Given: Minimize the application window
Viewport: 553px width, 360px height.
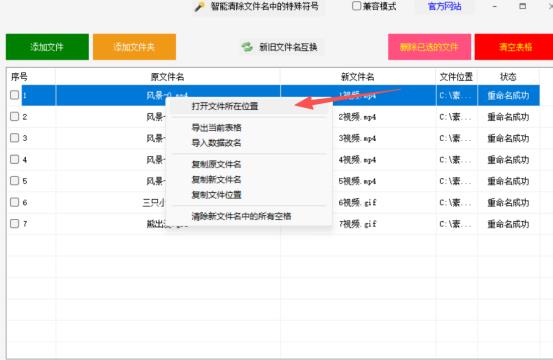Looking at the screenshot, I should pos(495,6).
